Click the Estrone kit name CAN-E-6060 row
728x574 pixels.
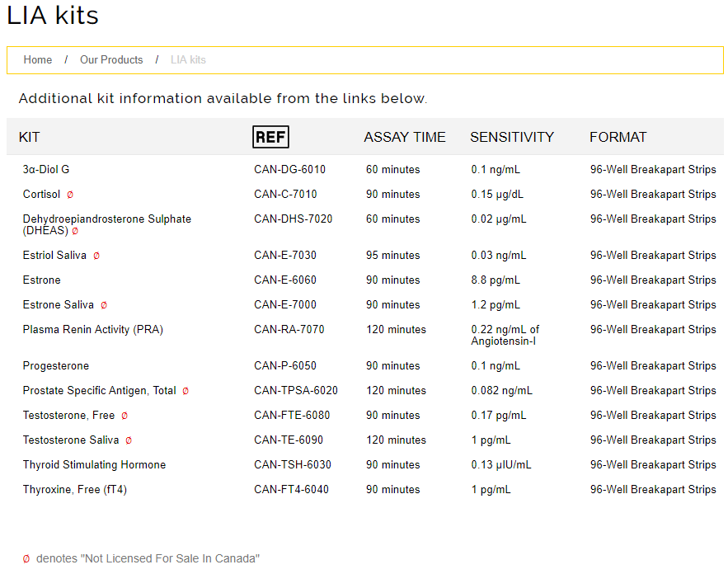42,280
